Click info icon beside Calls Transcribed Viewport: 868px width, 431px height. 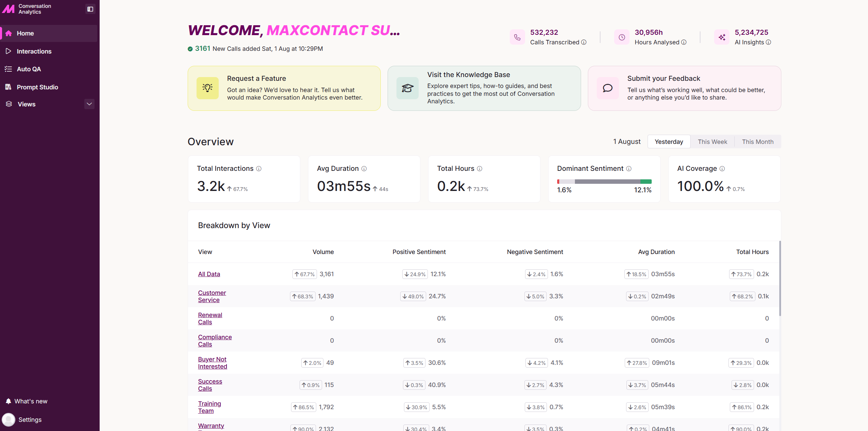pos(584,42)
